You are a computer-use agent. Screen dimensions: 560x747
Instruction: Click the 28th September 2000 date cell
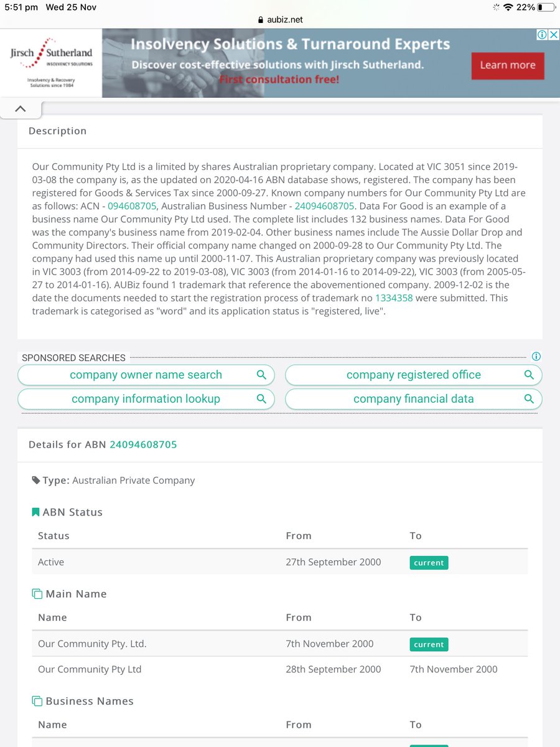click(x=334, y=669)
